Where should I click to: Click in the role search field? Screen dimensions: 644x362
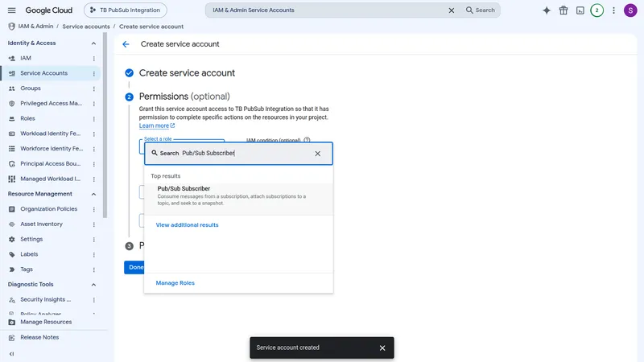click(x=238, y=153)
